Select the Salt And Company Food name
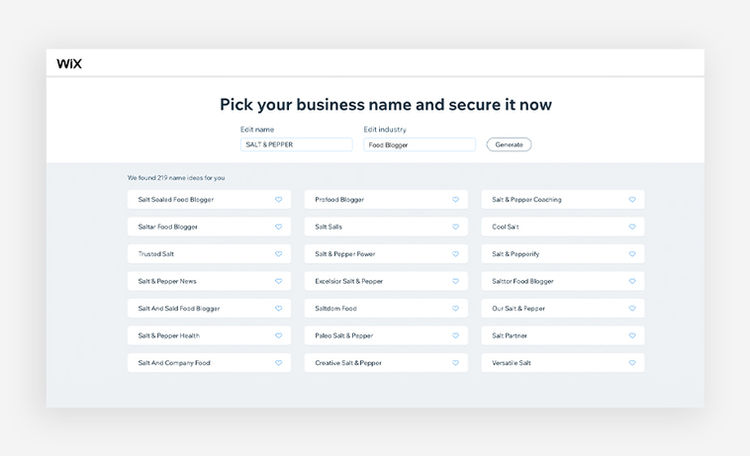Viewport: 750px width, 456px height. coord(209,363)
